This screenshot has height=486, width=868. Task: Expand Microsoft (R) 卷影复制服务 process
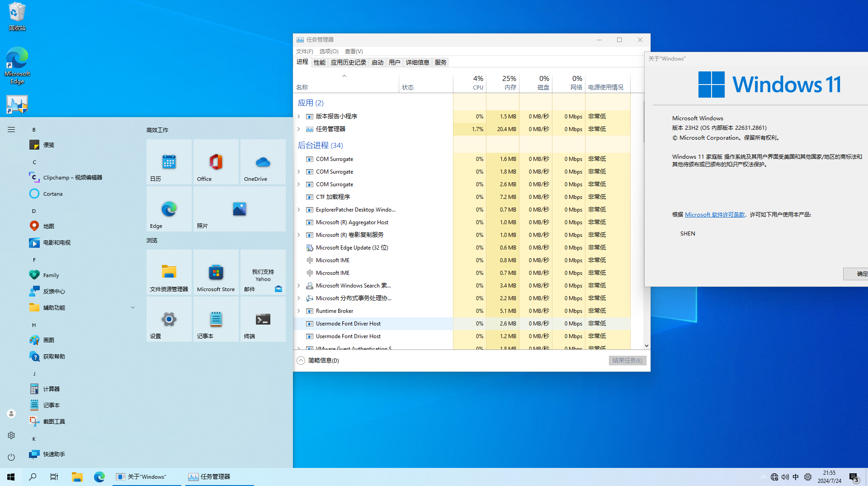299,235
